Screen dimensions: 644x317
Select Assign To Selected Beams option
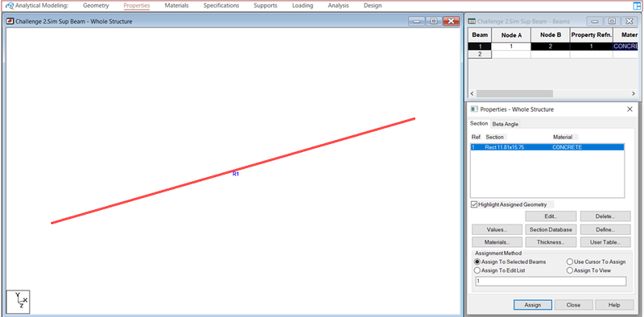(477, 261)
